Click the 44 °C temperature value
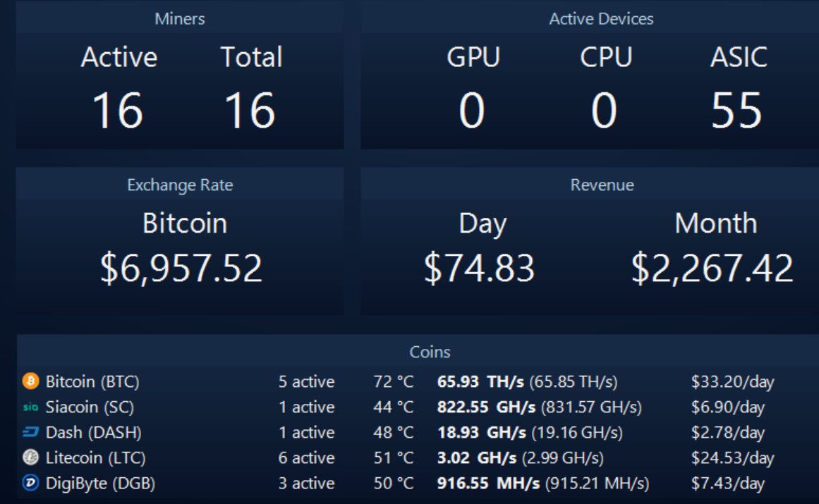819x504 pixels. (394, 407)
